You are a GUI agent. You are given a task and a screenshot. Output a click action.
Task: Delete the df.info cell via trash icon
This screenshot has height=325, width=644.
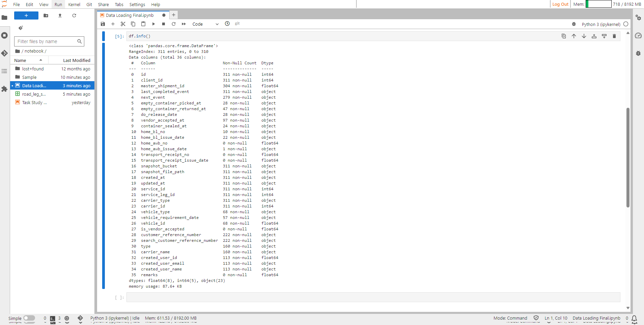(x=614, y=36)
